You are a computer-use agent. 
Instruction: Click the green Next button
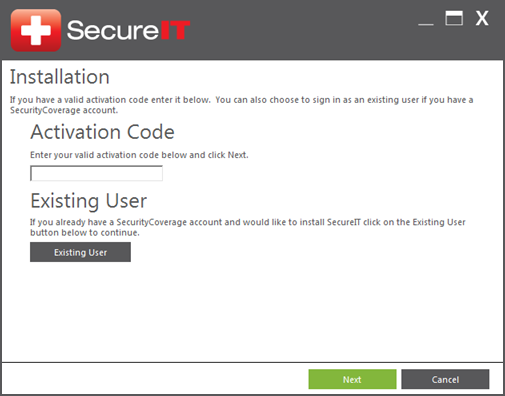click(x=352, y=379)
